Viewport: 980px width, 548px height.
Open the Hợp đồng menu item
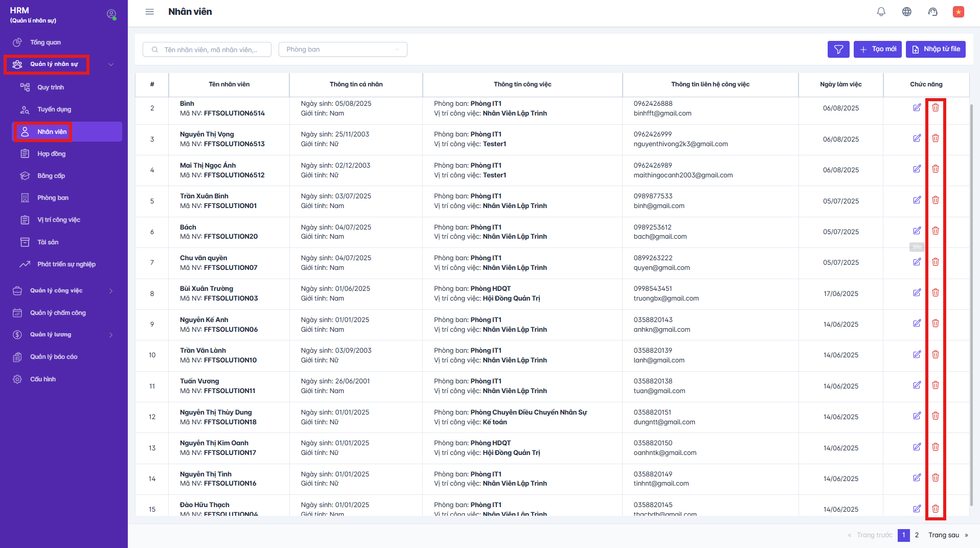(51, 154)
